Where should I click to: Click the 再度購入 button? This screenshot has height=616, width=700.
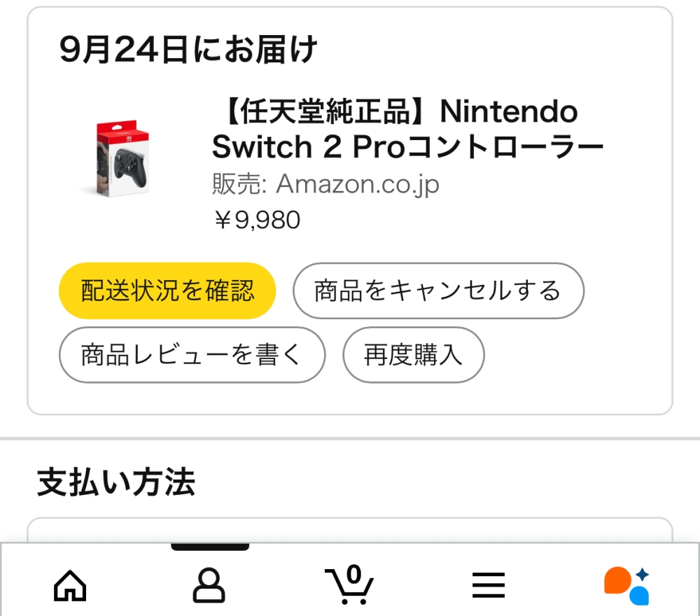(x=414, y=355)
